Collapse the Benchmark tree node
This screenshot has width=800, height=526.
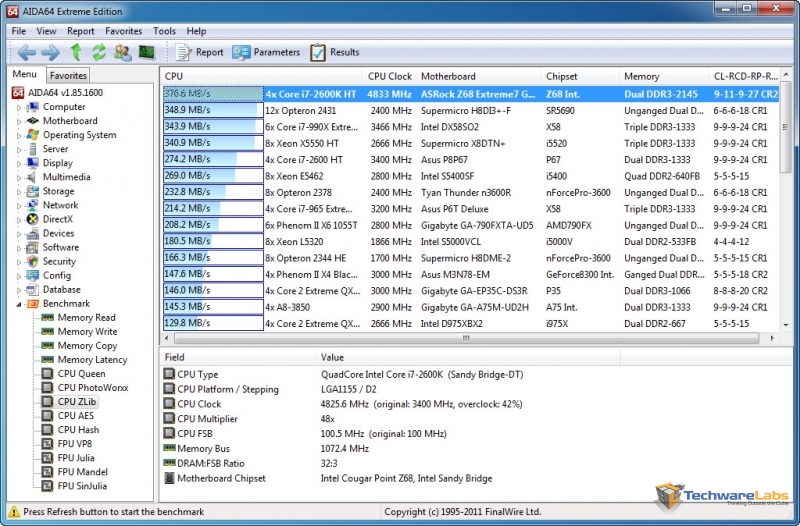(x=19, y=304)
